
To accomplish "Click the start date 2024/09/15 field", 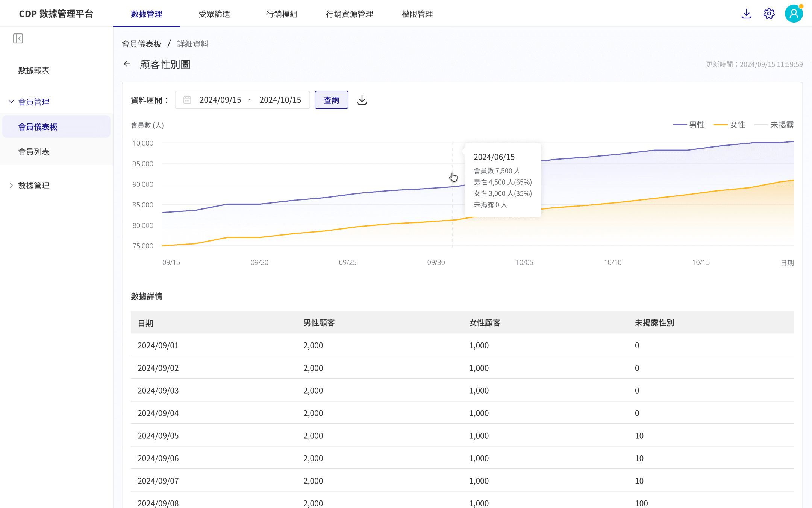I will 220,100.
